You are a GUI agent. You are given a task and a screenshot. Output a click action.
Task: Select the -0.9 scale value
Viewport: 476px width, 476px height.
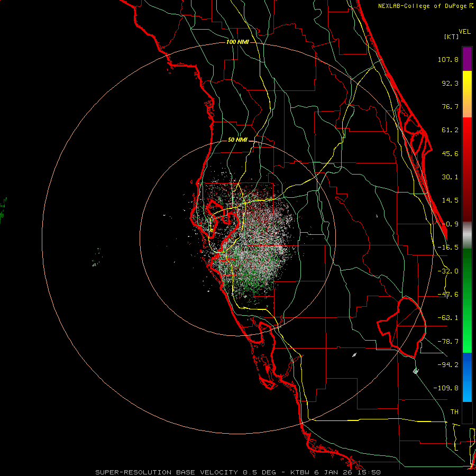[x=450, y=224]
